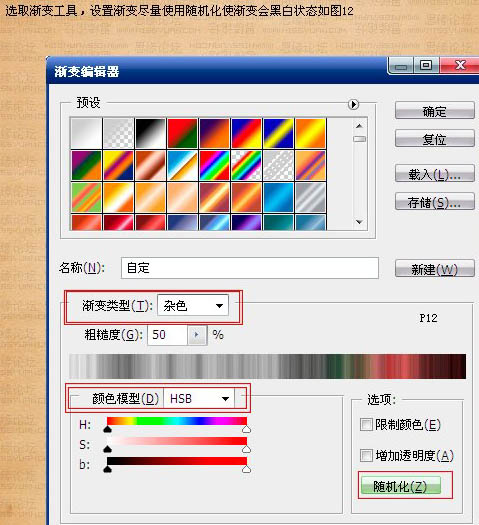
Task: Click the saturation color bar
Action: coord(177,441)
